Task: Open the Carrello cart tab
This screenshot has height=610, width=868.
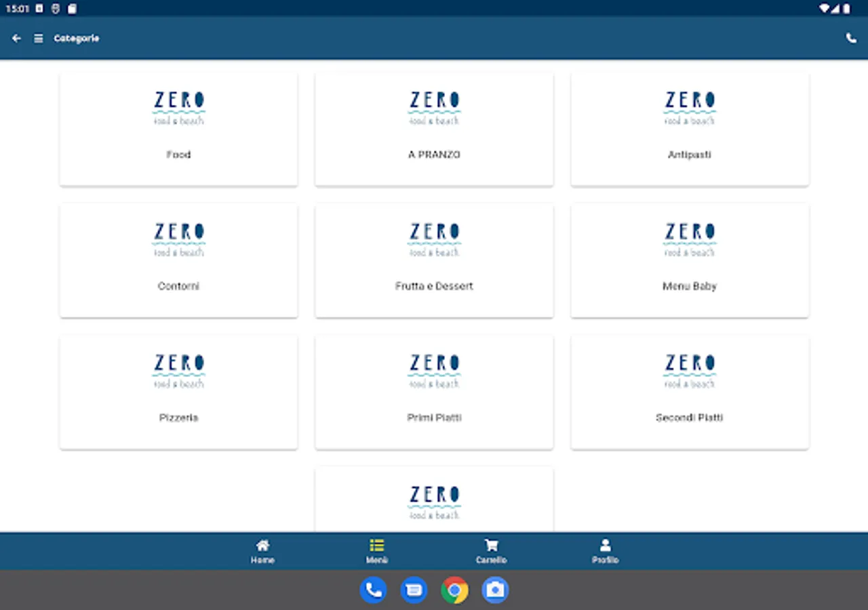Action: [x=491, y=551]
